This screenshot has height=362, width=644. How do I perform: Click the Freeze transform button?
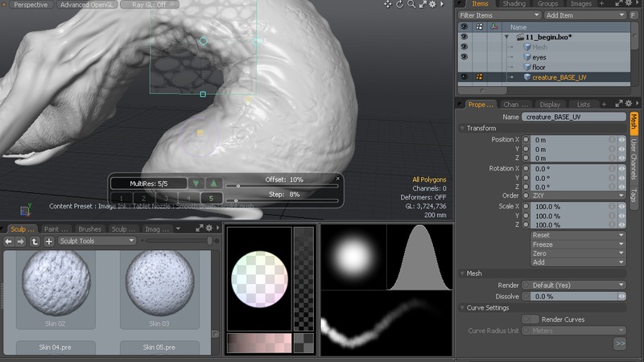pyautogui.click(x=577, y=245)
